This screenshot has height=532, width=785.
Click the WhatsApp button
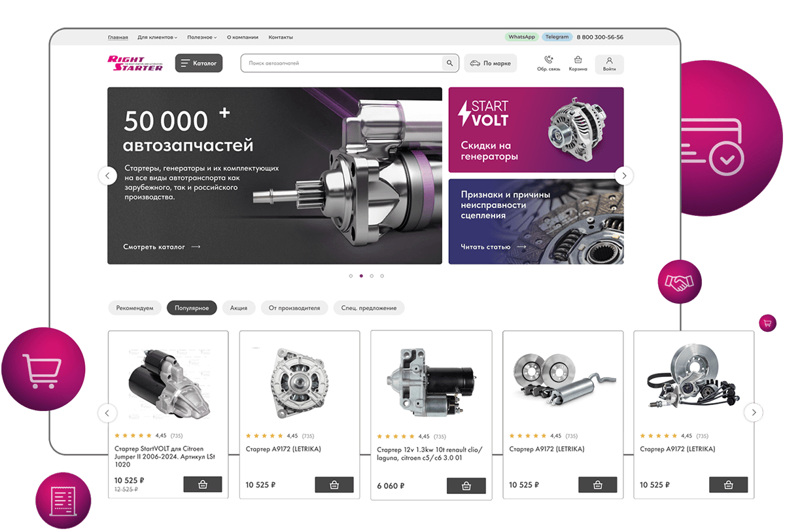coord(521,37)
